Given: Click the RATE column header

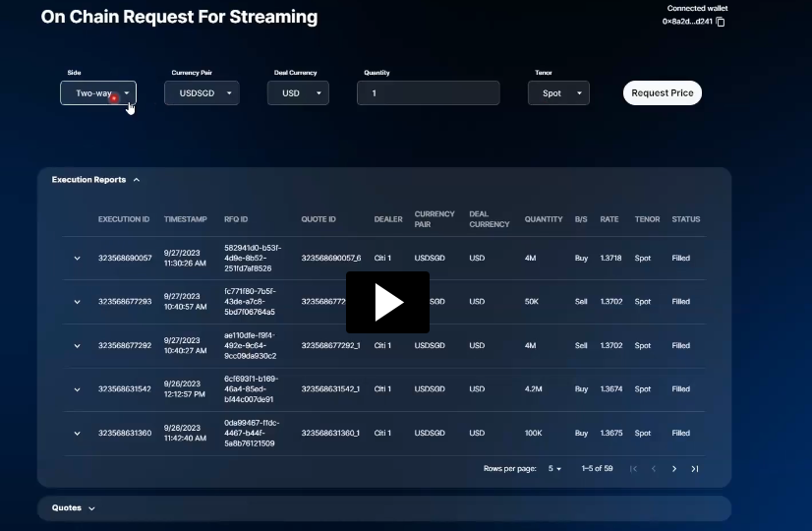Looking at the screenshot, I should pos(609,219).
